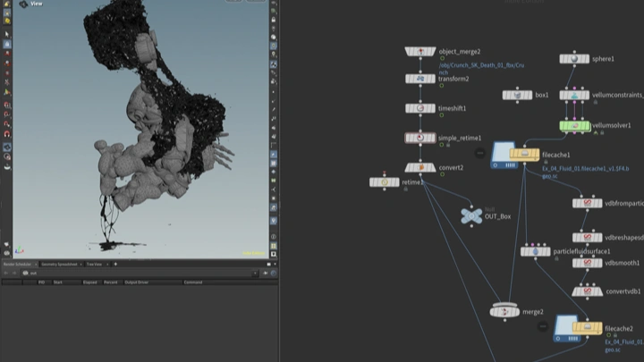Select the timeshift1 node

(x=420, y=108)
